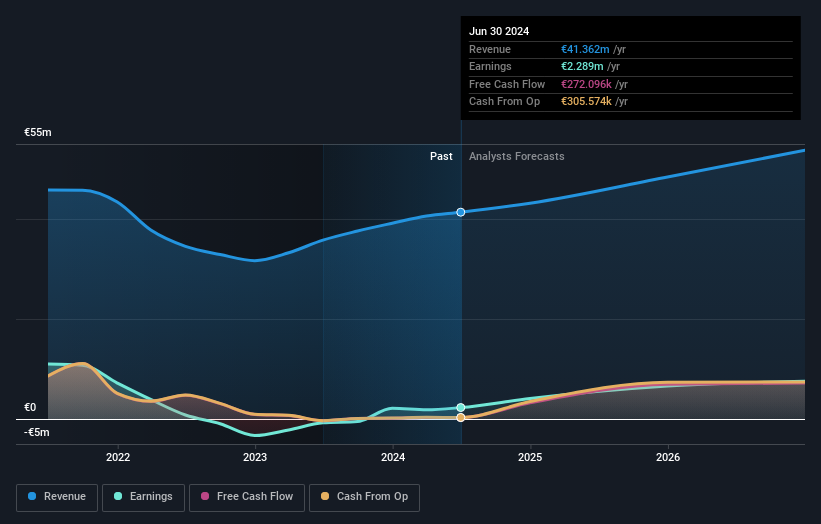This screenshot has height=524, width=821.
Task: Click the 'Jun 30 2024' tooltip date
Action: [499, 31]
